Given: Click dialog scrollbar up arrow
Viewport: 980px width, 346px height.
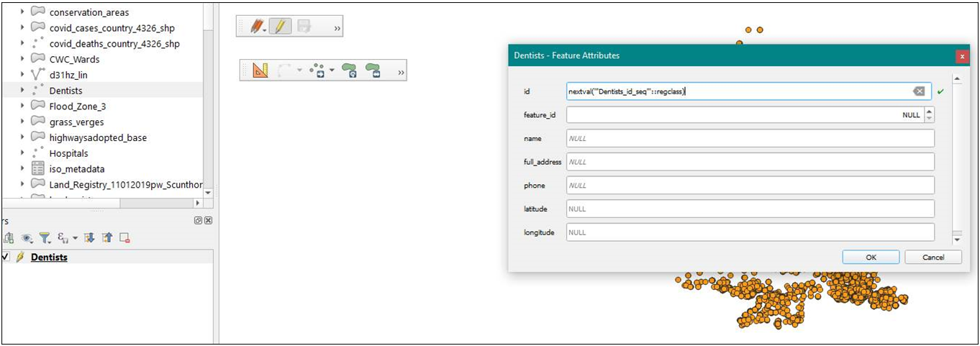Looking at the screenshot, I should (957, 79).
